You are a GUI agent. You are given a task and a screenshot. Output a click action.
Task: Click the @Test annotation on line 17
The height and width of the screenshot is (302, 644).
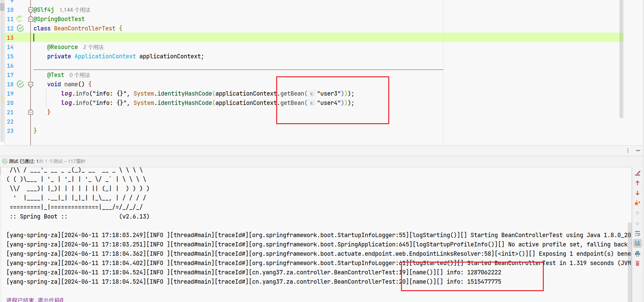pos(56,75)
